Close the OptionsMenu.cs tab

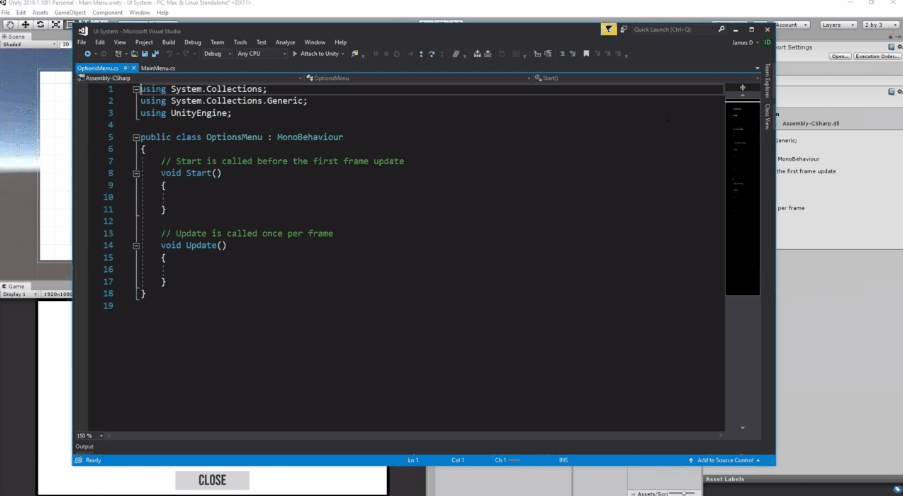tap(134, 68)
